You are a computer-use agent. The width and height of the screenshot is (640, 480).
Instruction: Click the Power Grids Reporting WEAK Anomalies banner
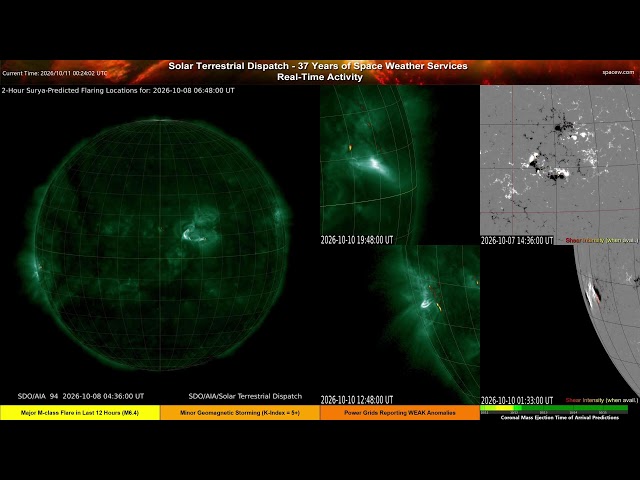click(x=400, y=413)
